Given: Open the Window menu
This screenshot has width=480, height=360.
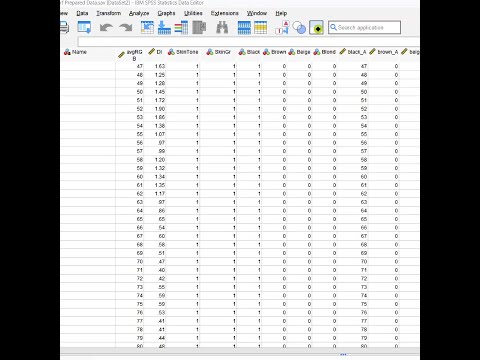Looking at the screenshot, I should point(257,13).
